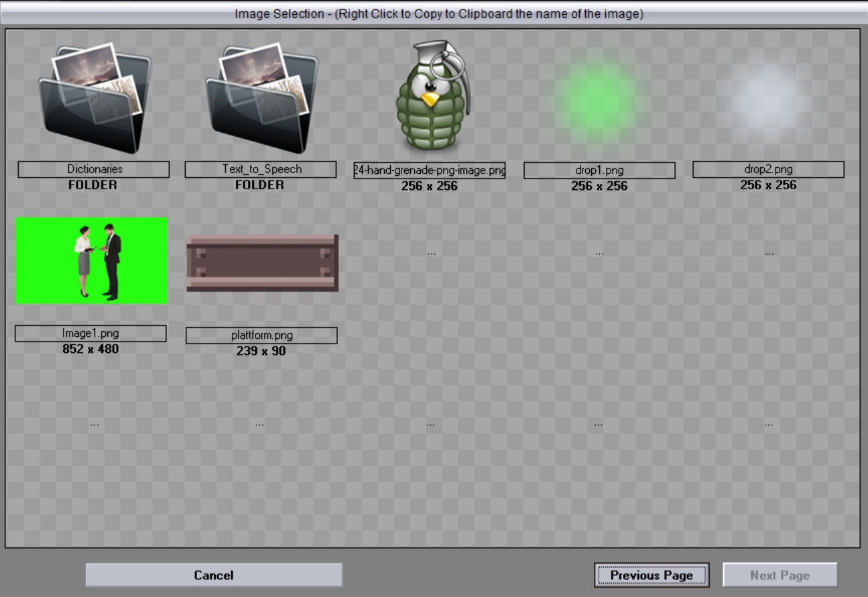The height and width of the screenshot is (597, 868).
Task: Click the 852 x 480 size text
Action: (90, 349)
